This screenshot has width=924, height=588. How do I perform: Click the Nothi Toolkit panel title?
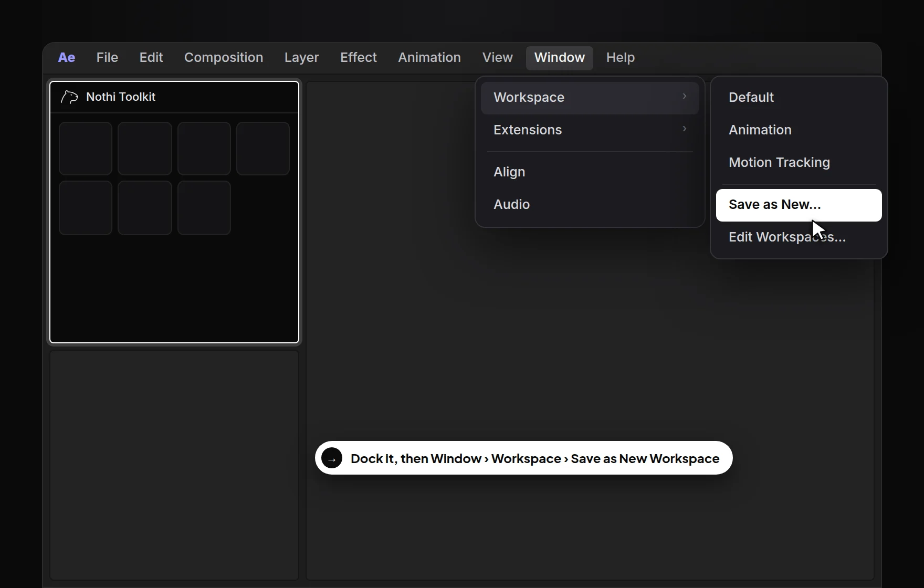click(121, 97)
